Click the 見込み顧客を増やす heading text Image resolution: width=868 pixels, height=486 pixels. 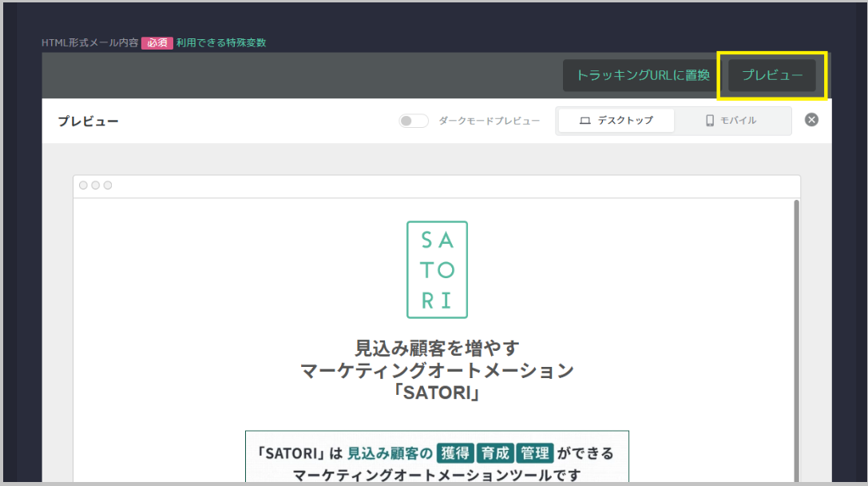pos(438,348)
